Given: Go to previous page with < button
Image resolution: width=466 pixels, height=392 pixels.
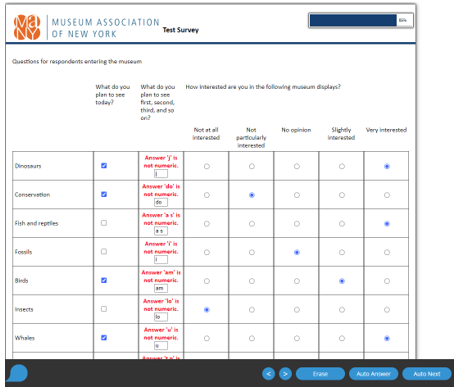Looking at the screenshot, I should click(x=268, y=374).
